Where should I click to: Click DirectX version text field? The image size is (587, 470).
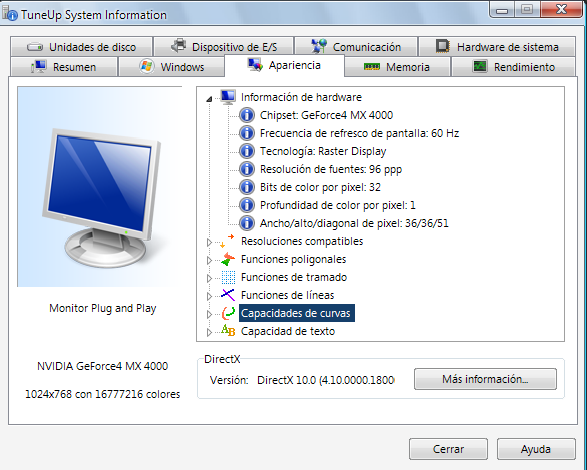pyautogui.click(x=325, y=380)
